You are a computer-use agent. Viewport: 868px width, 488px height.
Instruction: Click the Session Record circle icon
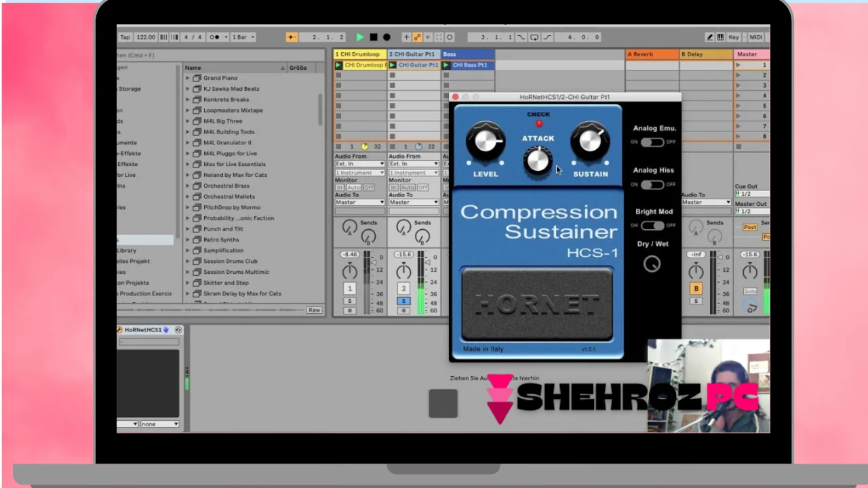[x=450, y=37]
